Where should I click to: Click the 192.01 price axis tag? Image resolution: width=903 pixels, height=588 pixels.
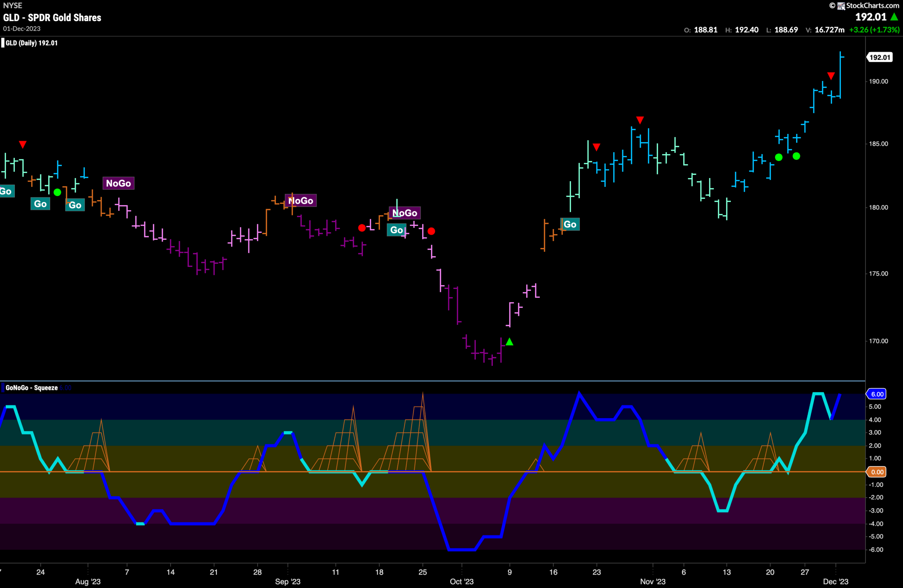[x=879, y=57]
